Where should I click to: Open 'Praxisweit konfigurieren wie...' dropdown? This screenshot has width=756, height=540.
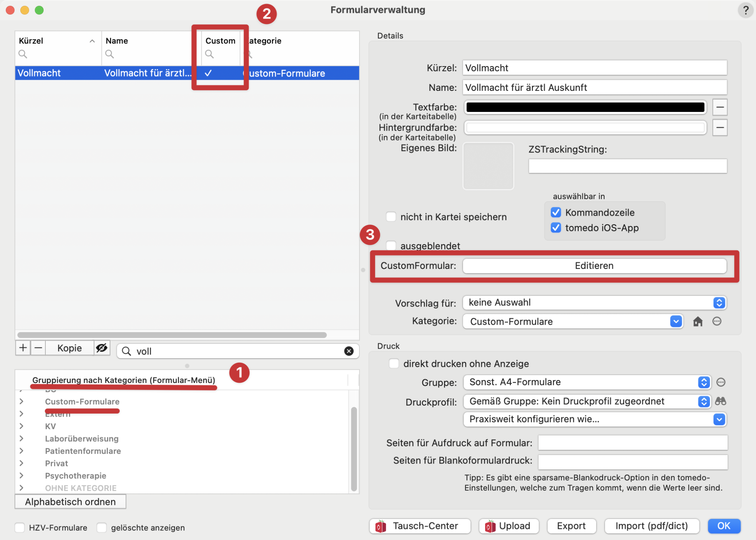(594, 419)
